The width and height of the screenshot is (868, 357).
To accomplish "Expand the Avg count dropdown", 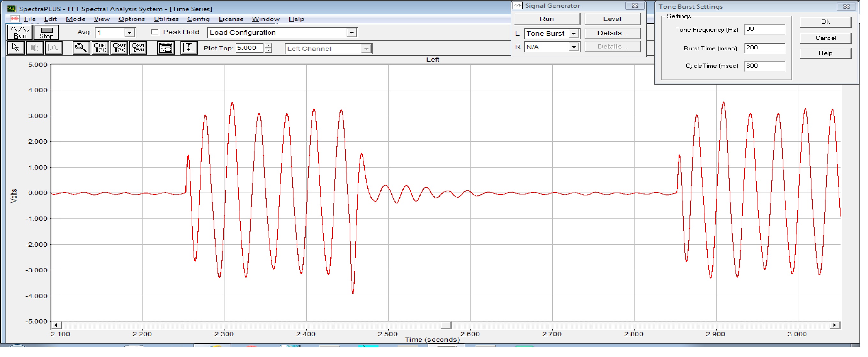I will click(x=129, y=33).
